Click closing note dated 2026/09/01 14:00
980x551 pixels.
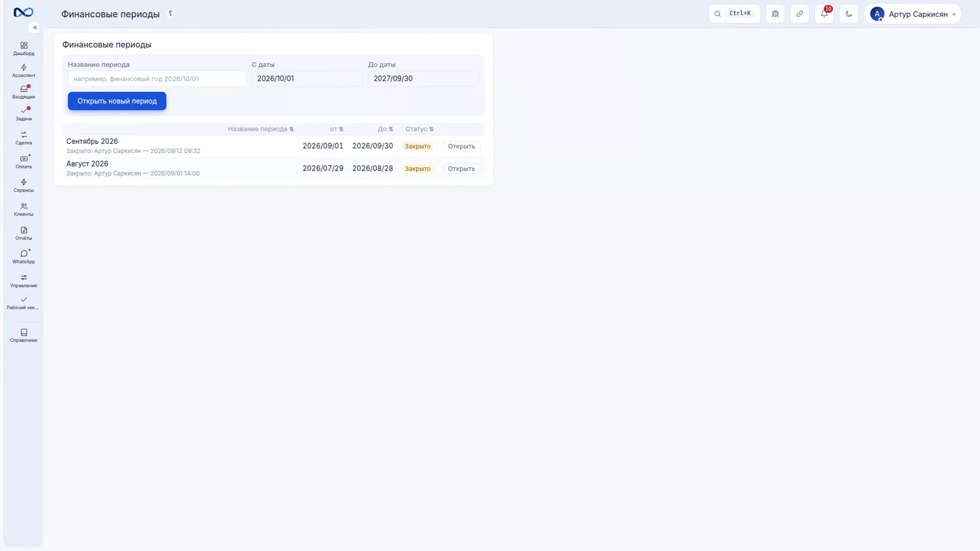coord(133,173)
